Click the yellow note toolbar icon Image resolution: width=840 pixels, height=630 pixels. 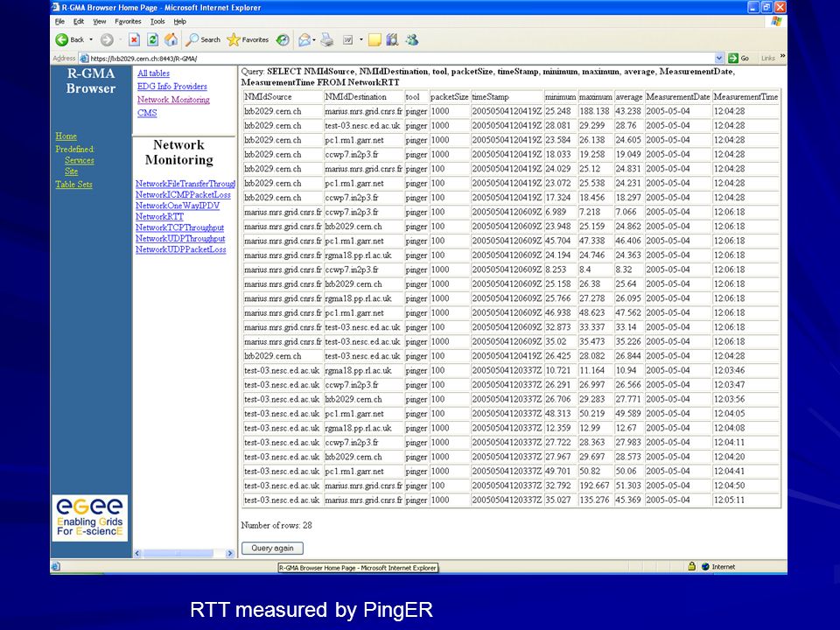click(374, 39)
